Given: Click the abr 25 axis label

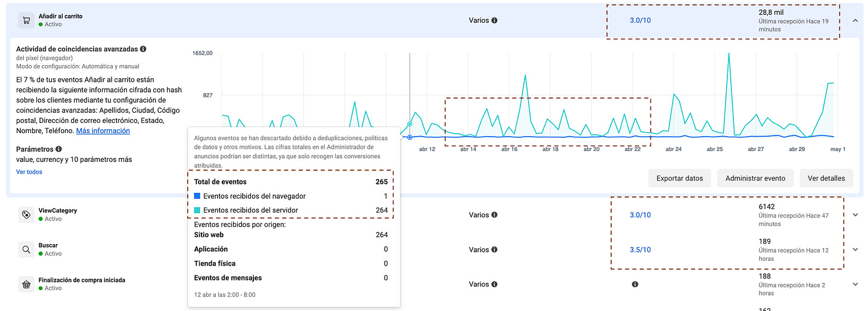Looking at the screenshot, I should (715, 149).
